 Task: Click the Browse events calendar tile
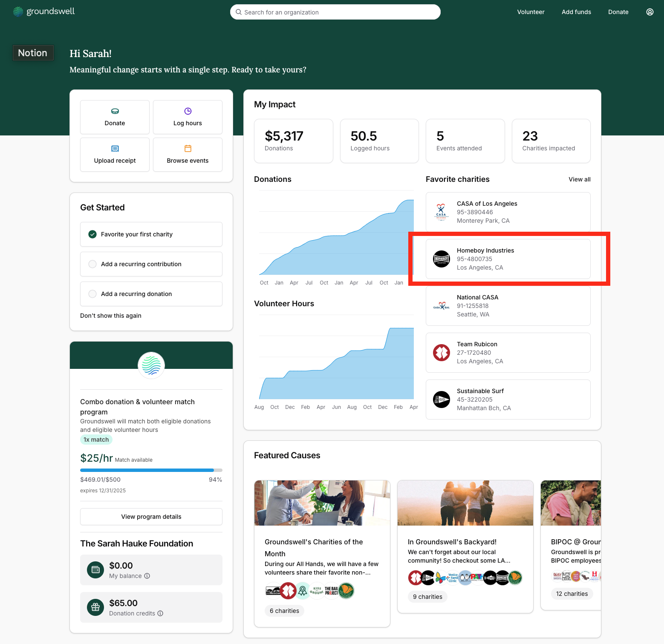pyautogui.click(x=188, y=155)
